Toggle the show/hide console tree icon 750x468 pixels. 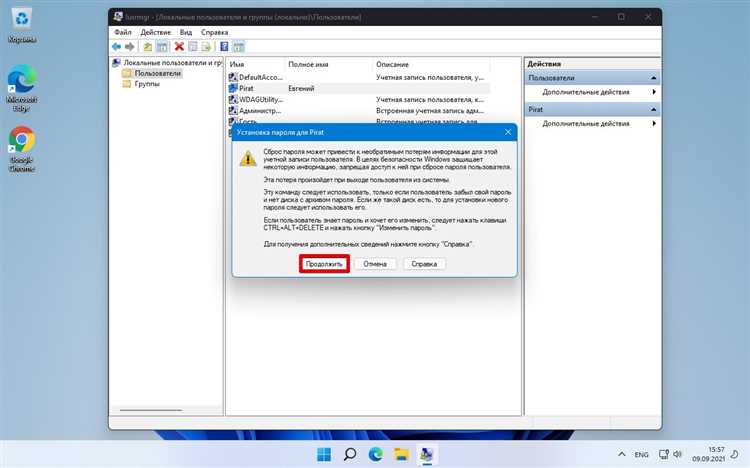point(162,46)
